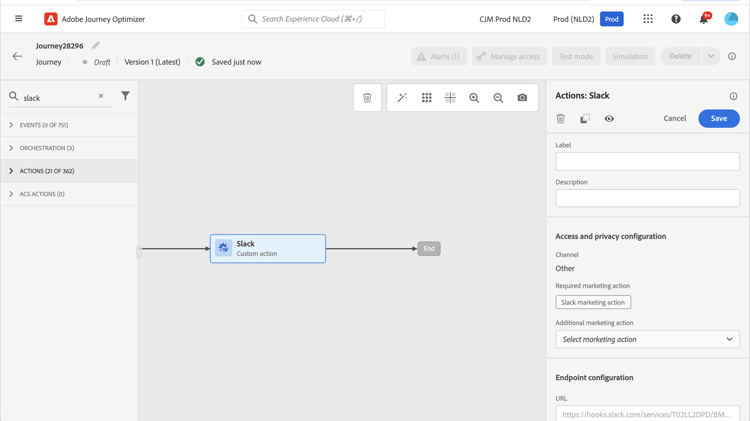Click the CJM Prod NLD2 organization name
750x421 pixels.
pos(505,19)
